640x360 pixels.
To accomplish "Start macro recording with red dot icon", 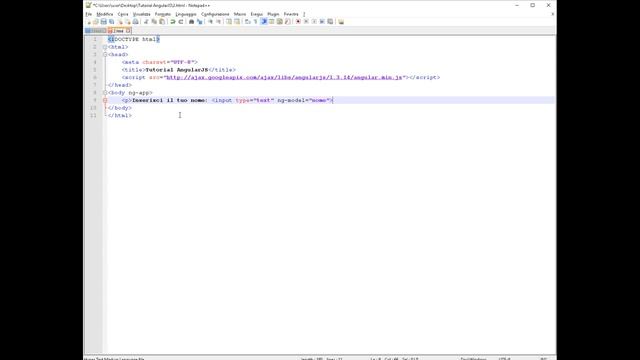I will (298, 22).
